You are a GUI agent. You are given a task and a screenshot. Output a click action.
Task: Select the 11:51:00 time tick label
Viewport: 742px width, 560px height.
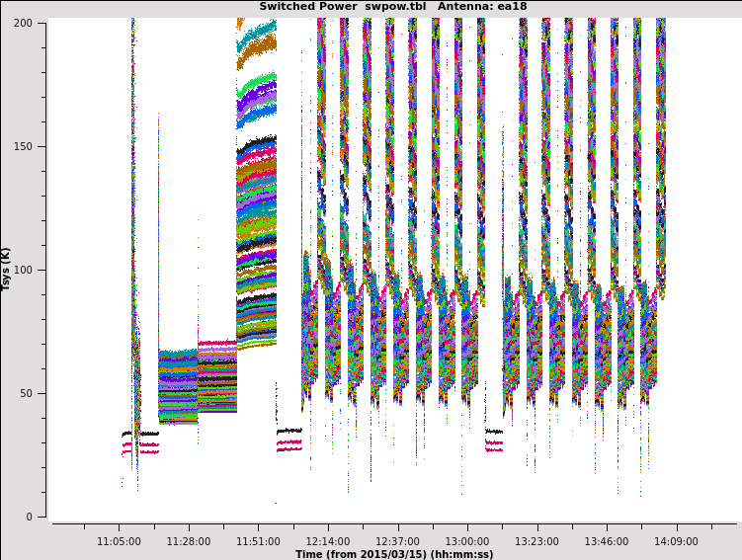[x=258, y=541]
